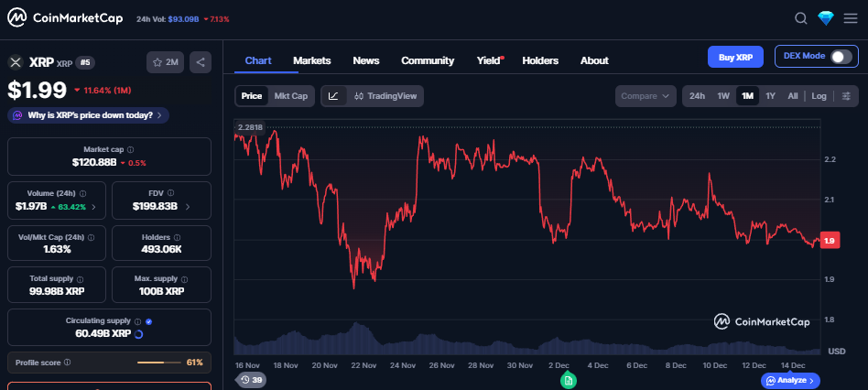Click the Profile score progress bar

click(x=159, y=363)
